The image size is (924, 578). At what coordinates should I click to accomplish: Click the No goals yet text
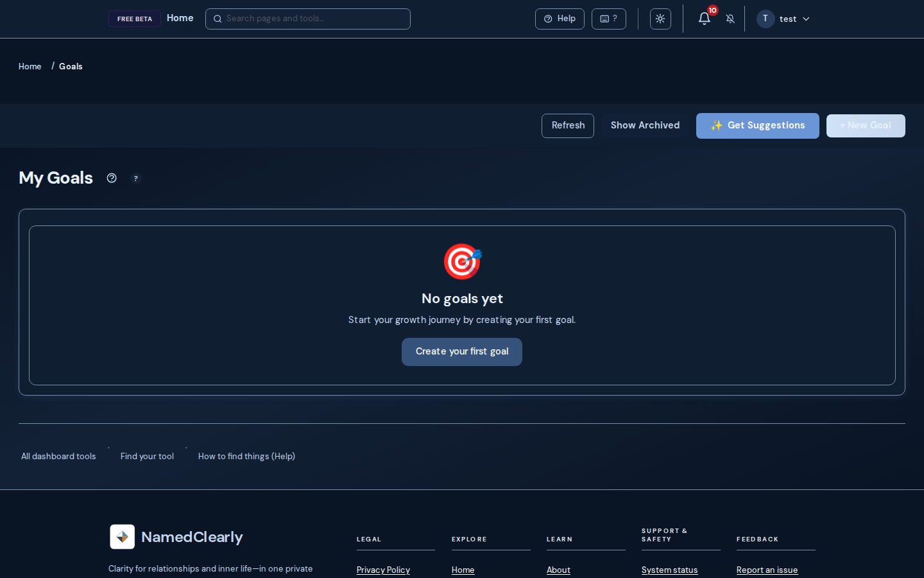462,299
